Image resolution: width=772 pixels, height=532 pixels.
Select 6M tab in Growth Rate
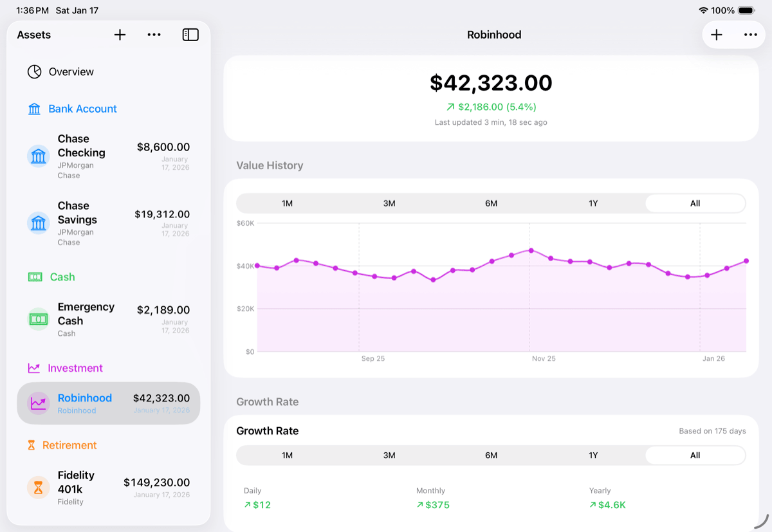(x=491, y=455)
